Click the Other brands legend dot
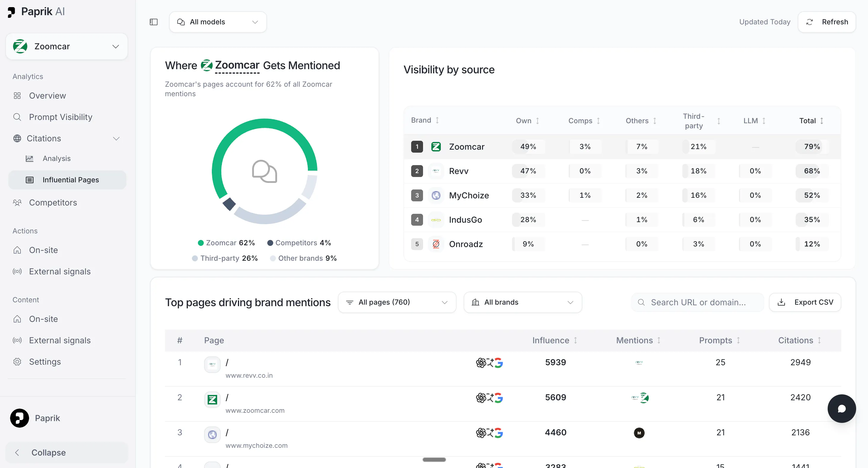This screenshot has width=868, height=468. 273,258
